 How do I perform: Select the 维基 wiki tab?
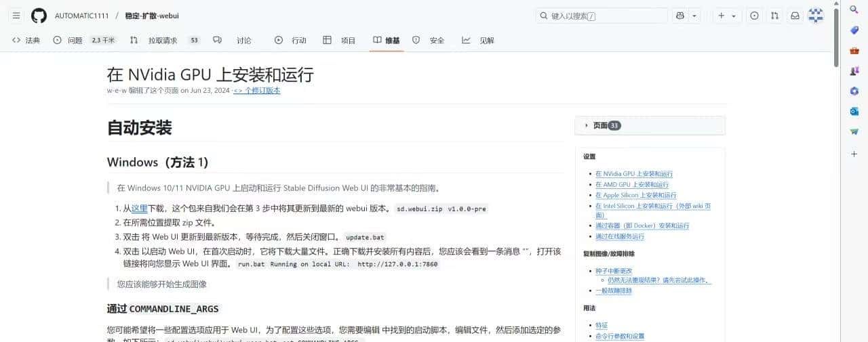387,41
